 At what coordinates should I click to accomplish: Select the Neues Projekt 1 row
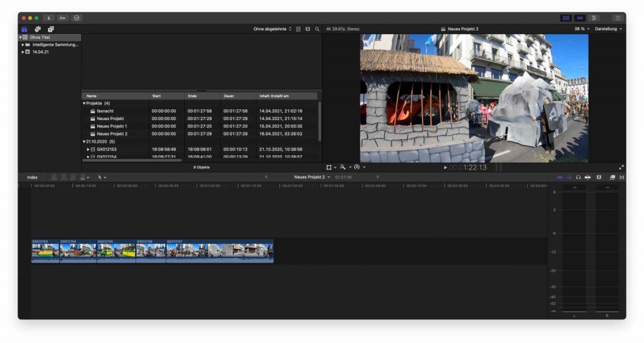point(200,126)
